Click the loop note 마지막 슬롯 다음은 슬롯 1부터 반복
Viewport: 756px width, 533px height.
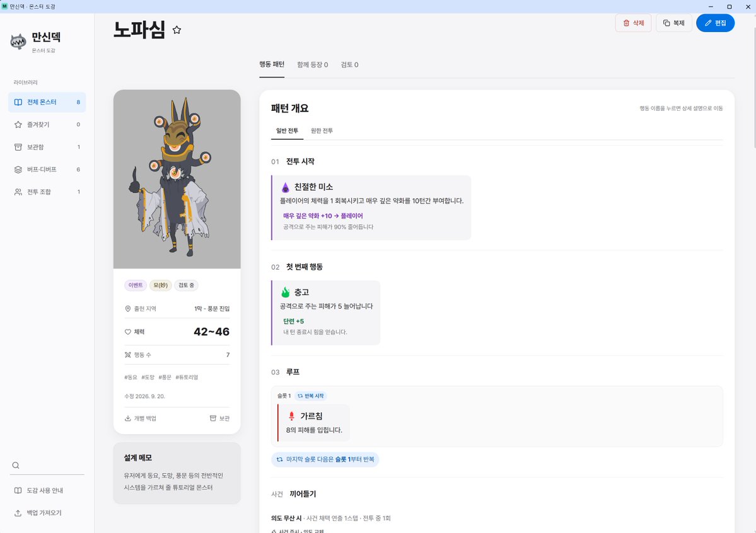[325, 459]
